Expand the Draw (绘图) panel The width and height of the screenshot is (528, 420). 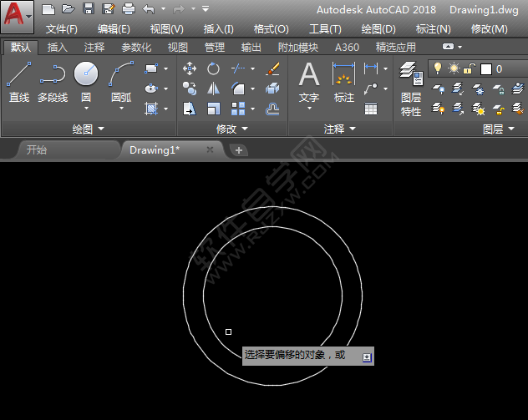(x=89, y=129)
